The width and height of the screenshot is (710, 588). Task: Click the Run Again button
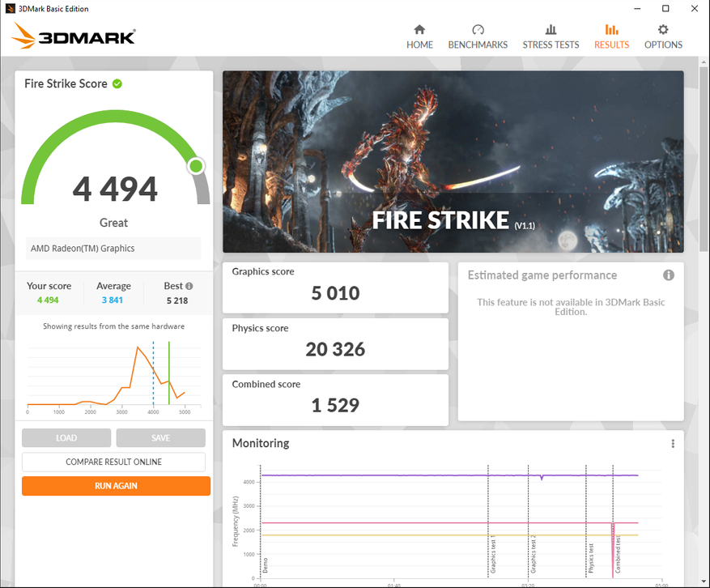point(116,486)
